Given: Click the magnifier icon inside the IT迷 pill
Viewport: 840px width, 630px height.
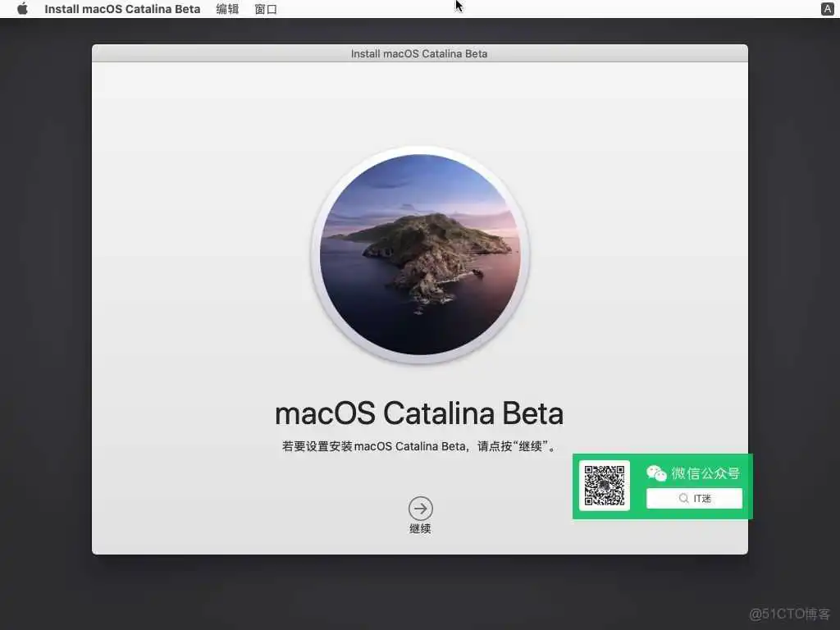Looking at the screenshot, I should pyautogui.click(x=683, y=498).
